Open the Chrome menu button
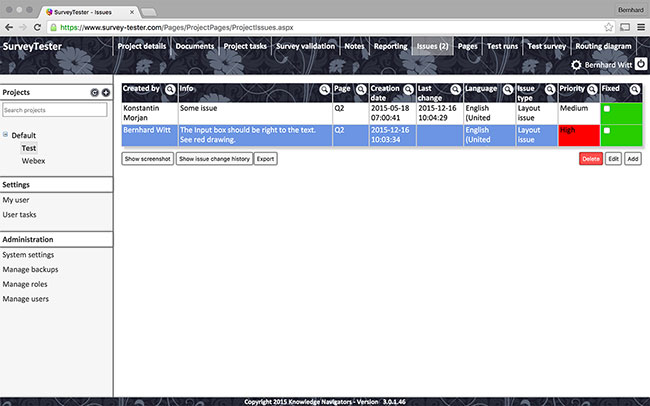Image resolution: width=650 pixels, height=406 pixels. click(x=639, y=28)
